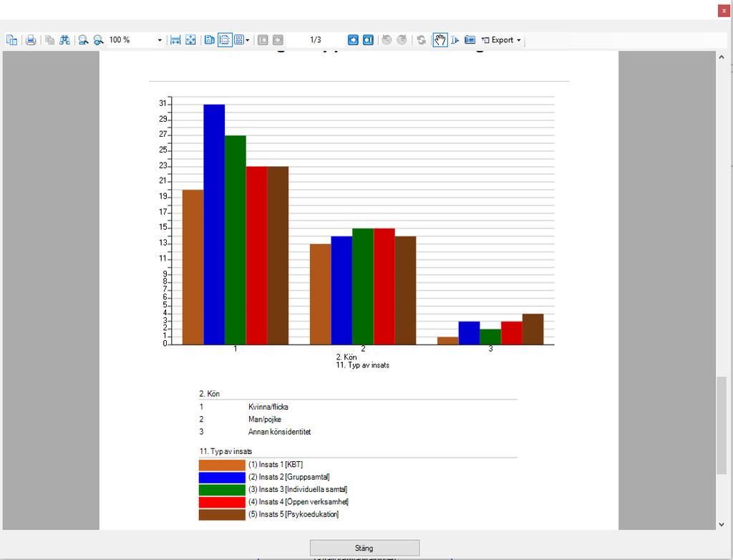This screenshot has width=733, height=560.
Task: Click brown Insats 5 [Psykoedukation] legend swatch
Action: (x=222, y=515)
